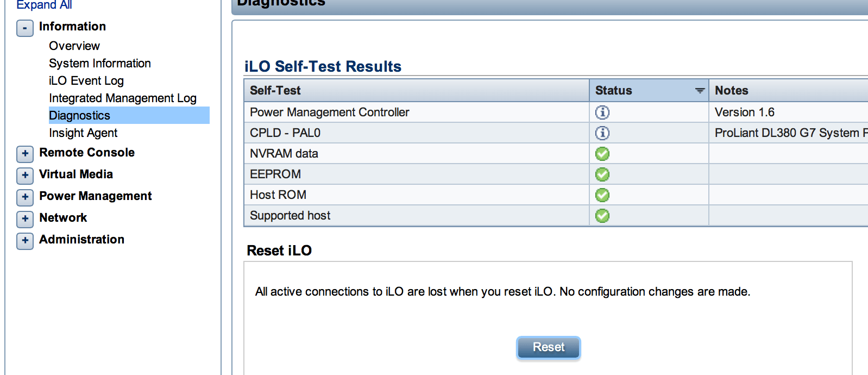
Task: Collapse the Information tree section
Action: (25, 28)
